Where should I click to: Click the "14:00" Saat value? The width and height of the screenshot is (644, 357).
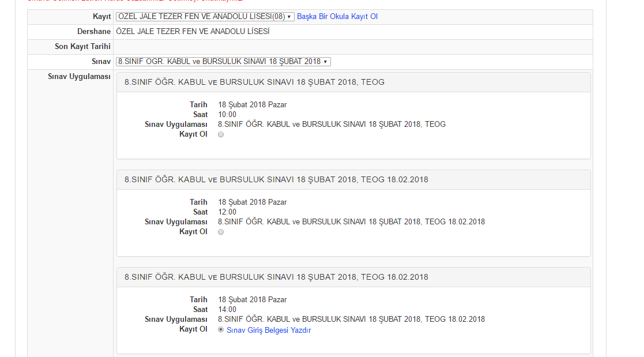click(x=227, y=309)
